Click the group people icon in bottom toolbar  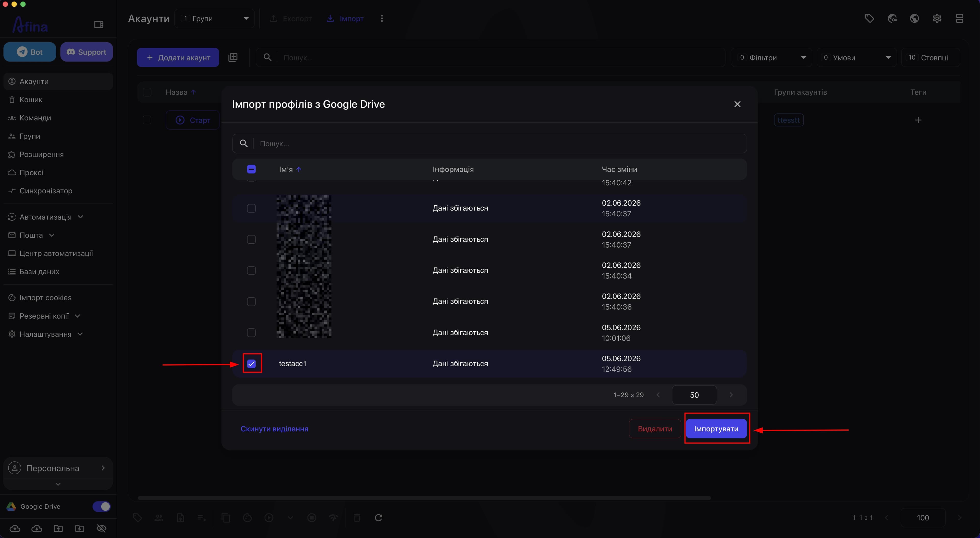159,518
